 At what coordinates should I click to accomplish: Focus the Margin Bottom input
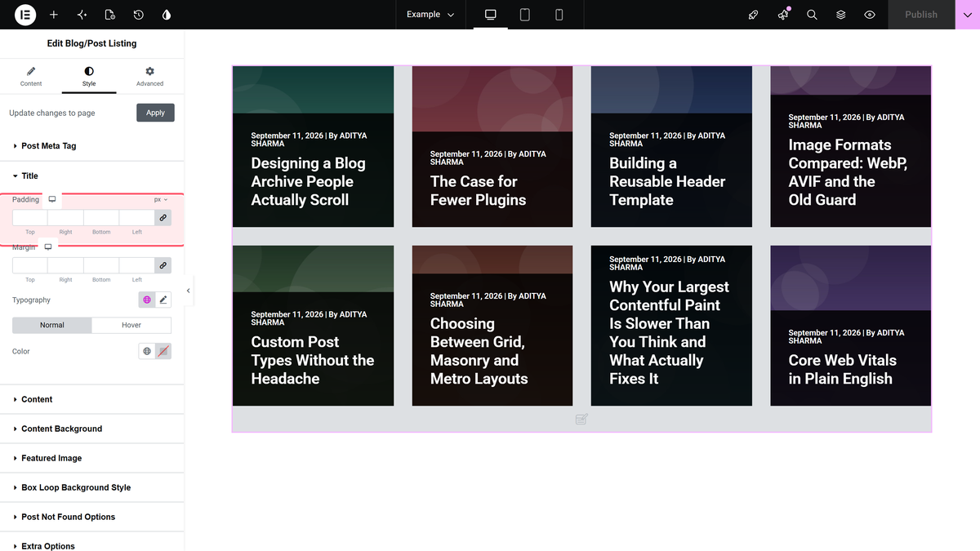point(101,265)
